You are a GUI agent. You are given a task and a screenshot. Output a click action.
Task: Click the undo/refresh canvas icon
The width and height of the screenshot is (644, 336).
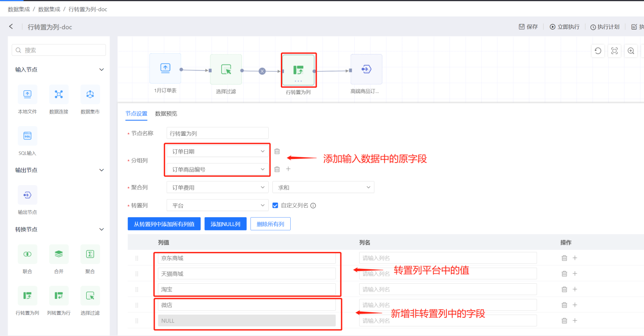(x=598, y=51)
